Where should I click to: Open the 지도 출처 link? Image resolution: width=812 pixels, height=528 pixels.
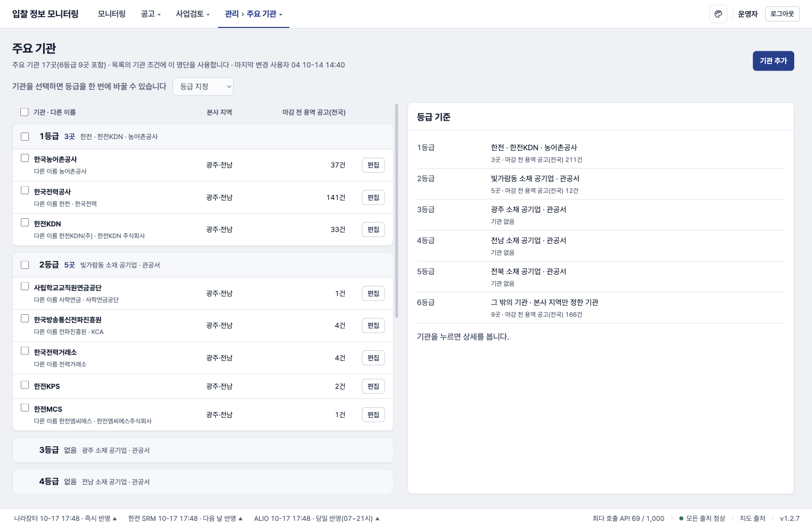pos(752,518)
